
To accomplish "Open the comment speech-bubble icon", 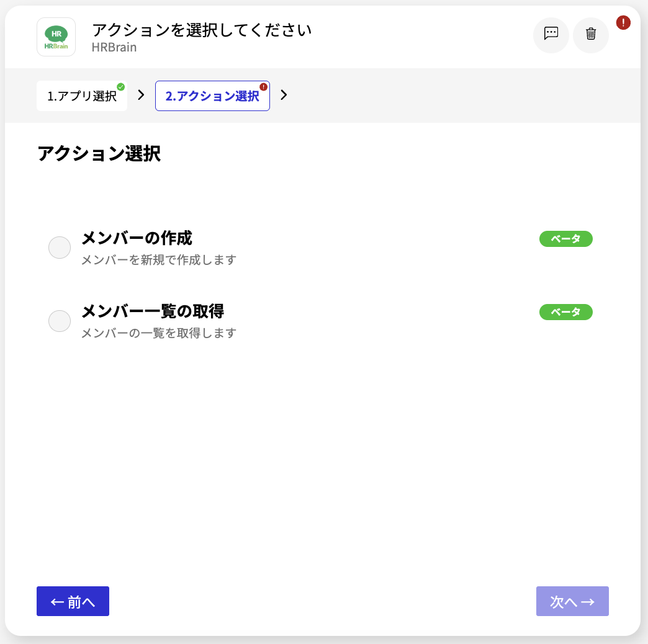I will [x=551, y=35].
